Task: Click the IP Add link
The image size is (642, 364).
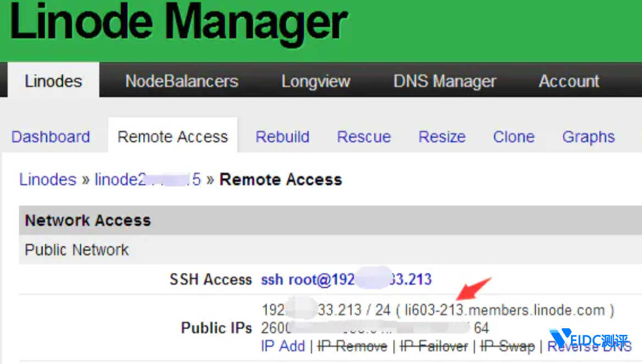Action: coord(283,346)
